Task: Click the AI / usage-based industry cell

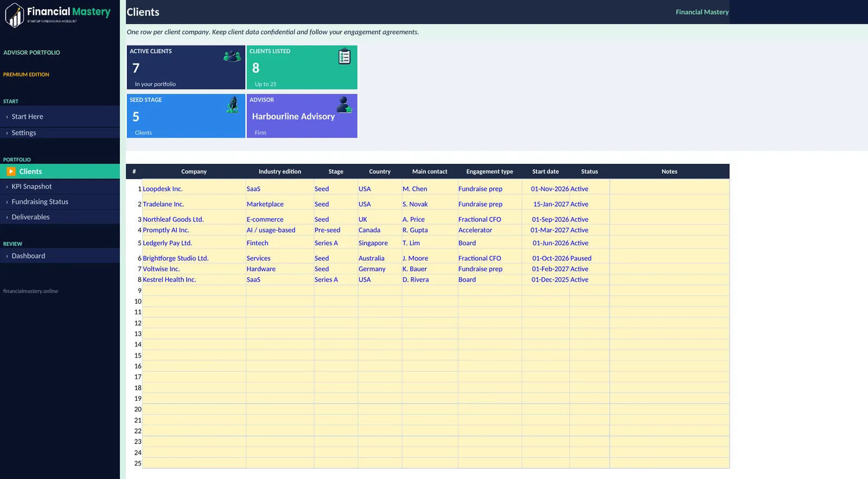Action: pos(280,230)
